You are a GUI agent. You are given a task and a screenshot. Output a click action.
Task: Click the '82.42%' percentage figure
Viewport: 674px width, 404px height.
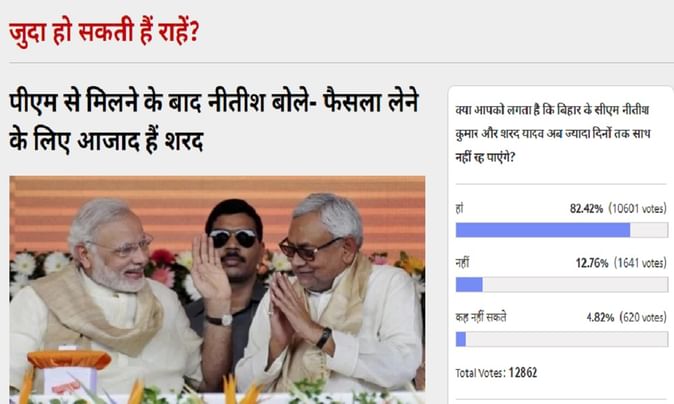tap(586, 209)
